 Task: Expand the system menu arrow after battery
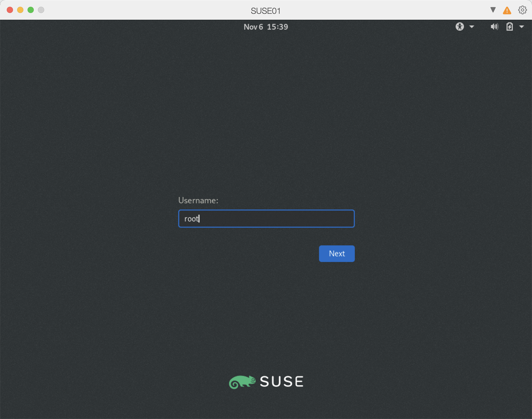point(521,27)
